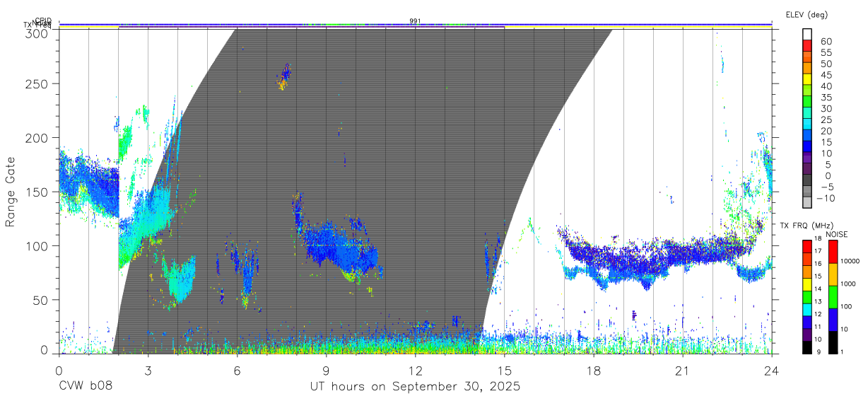Viewport: 868px width, 401px height.
Task: Click the '991' label above the plot
Action: [415, 21]
